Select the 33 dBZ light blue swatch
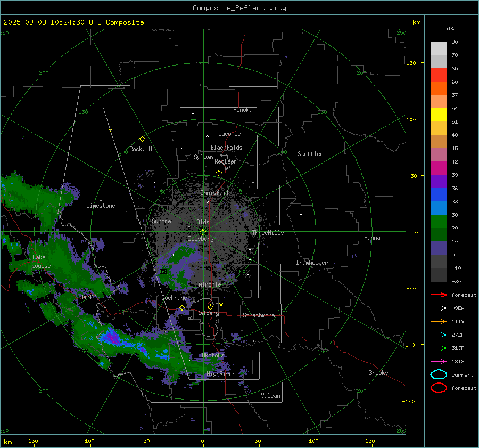This screenshot has width=479, height=448. [x=439, y=208]
